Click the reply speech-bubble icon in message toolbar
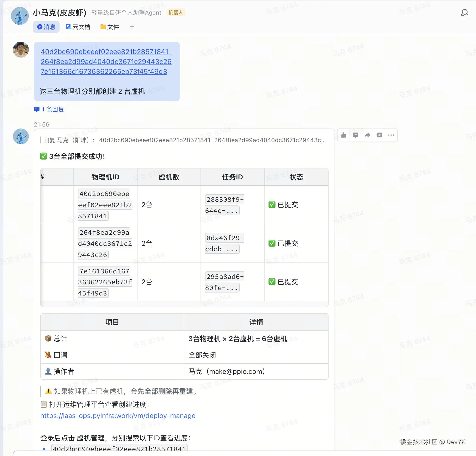Image resolution: width=476 pixels, height=456 pixels. pos(355,135)
